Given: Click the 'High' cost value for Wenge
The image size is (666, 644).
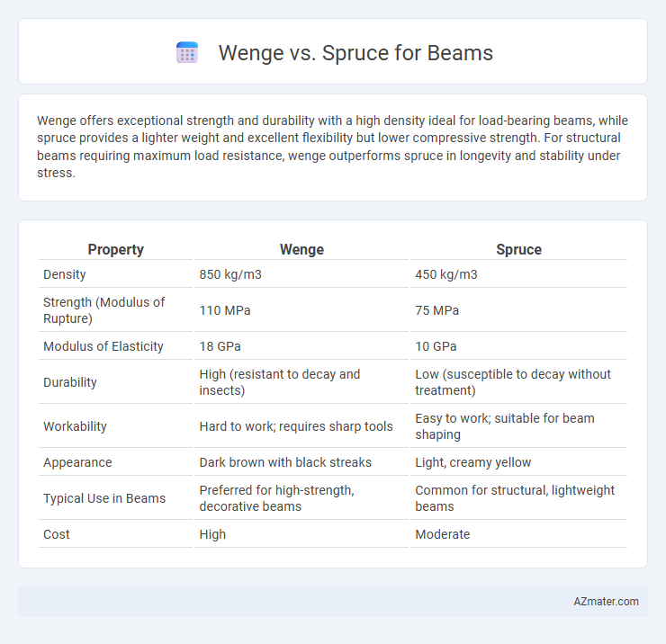Looking at the screenshot, I should pos(212,534).
